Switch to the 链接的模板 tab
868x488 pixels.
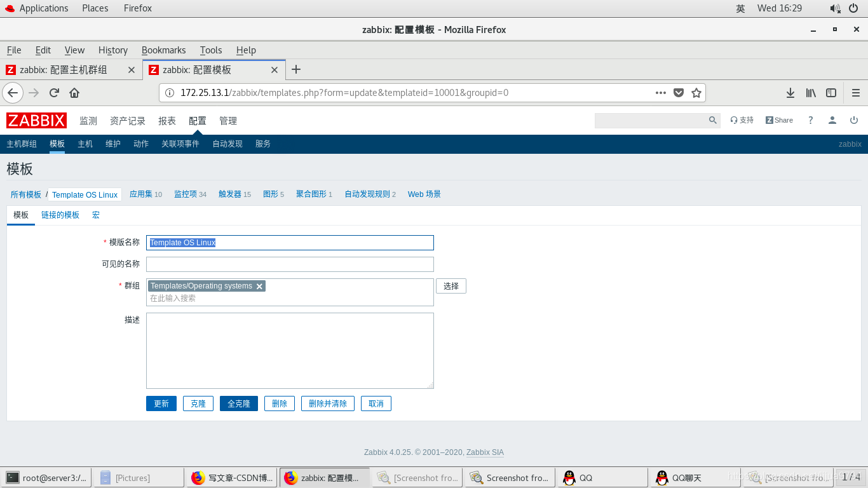tap(60, 215)
